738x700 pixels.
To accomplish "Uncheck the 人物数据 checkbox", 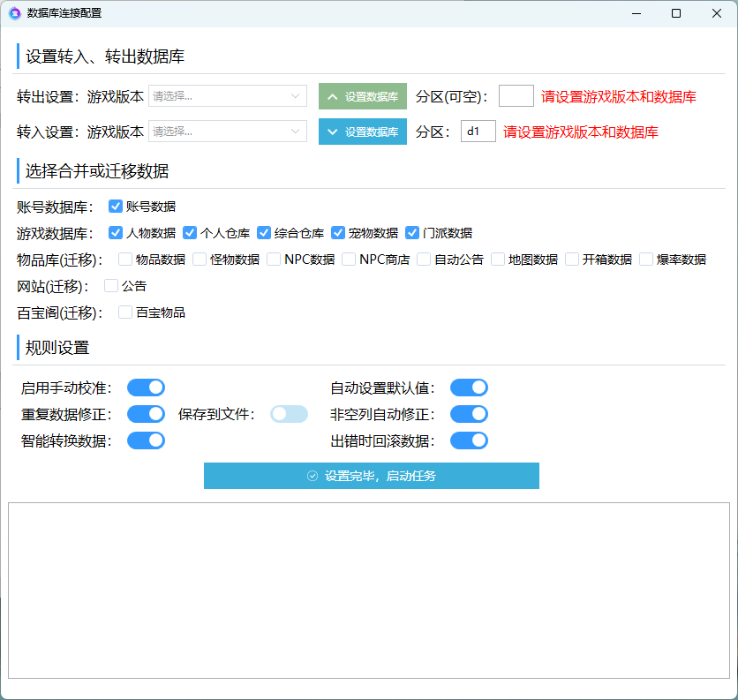I will (115, 233).
